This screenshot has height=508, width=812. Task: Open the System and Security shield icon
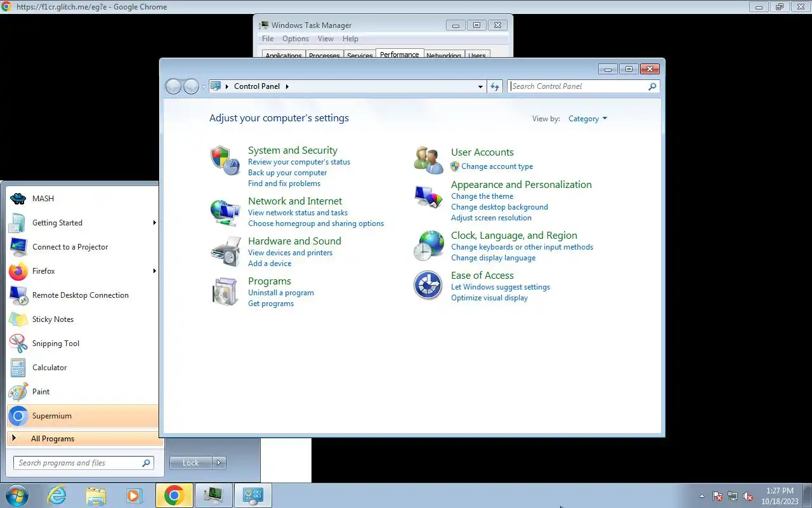tap(225, 161)
